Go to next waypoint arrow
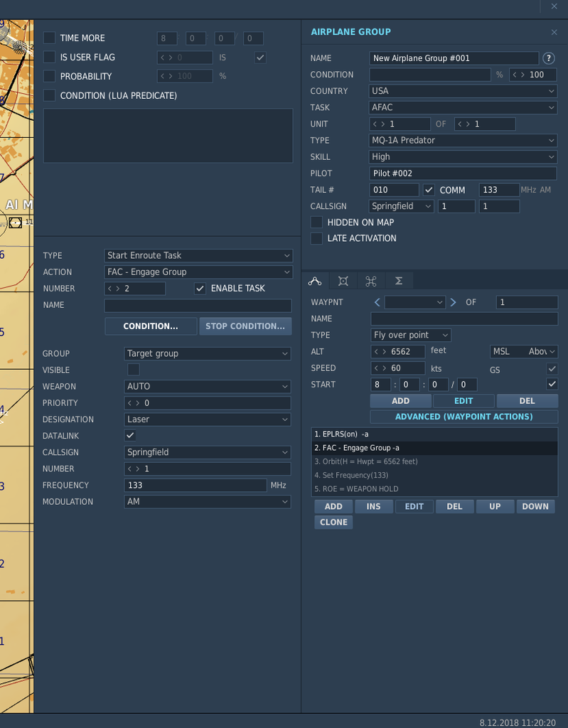This screenshot has width=568, height=728. click(x=453, y=302)
